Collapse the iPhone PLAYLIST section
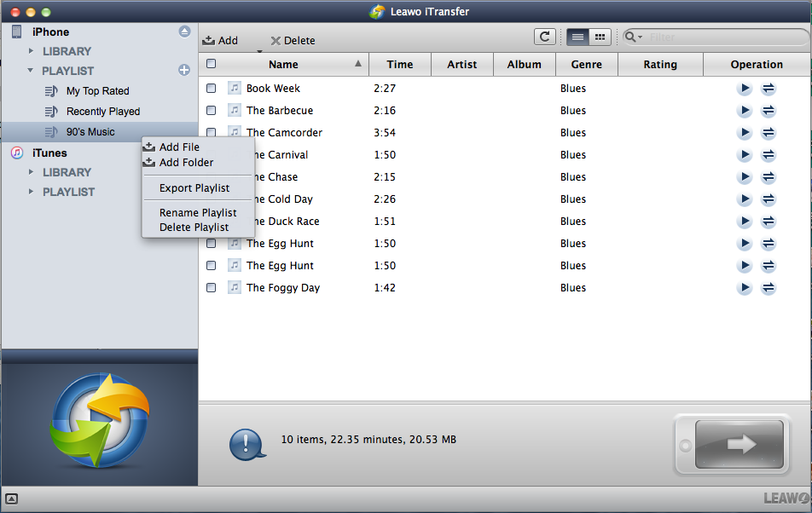The image size is (812, 513). 32,71
